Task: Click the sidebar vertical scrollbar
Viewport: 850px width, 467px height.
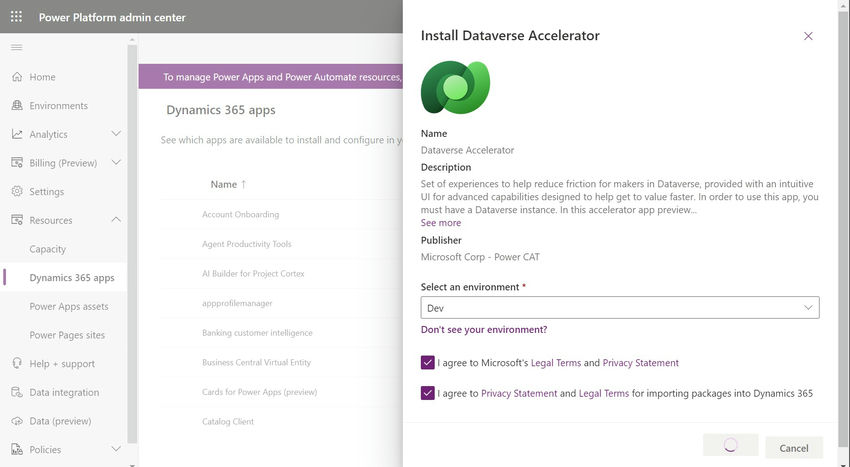Action: [x=132, y=244]
